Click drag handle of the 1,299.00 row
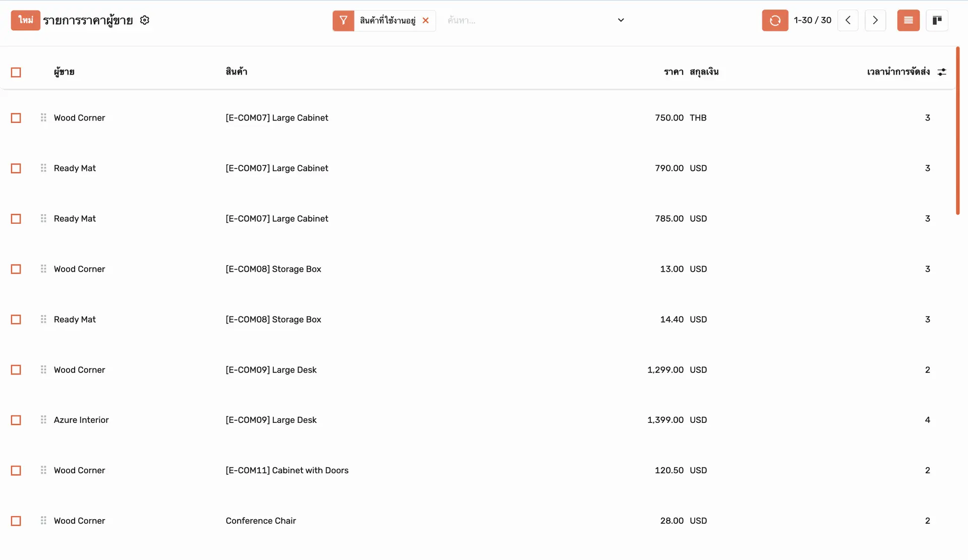This screenshot has height=560, width=968. click(43, 369)
